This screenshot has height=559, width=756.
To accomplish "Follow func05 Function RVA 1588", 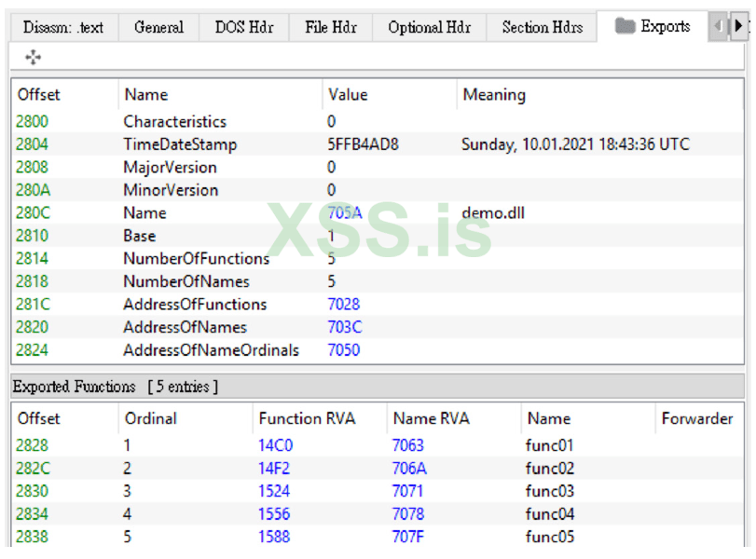I will tap(274, 537).
